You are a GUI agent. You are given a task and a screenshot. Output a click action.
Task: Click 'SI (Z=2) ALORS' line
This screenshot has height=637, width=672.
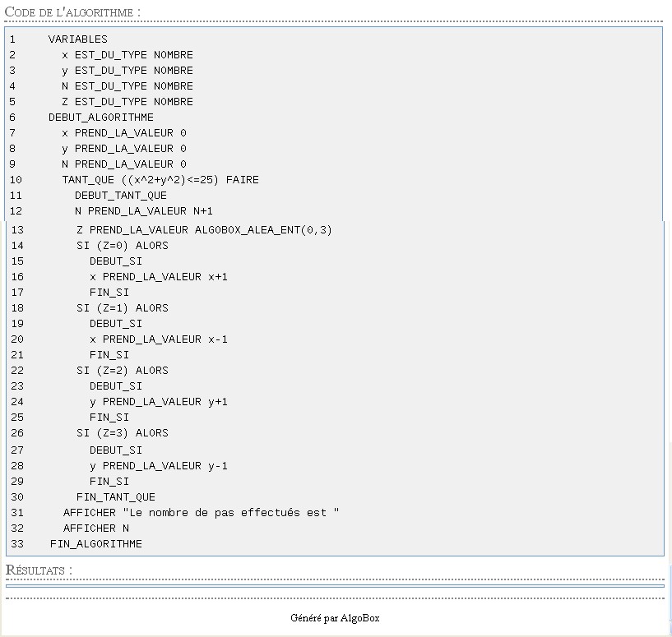123,371
